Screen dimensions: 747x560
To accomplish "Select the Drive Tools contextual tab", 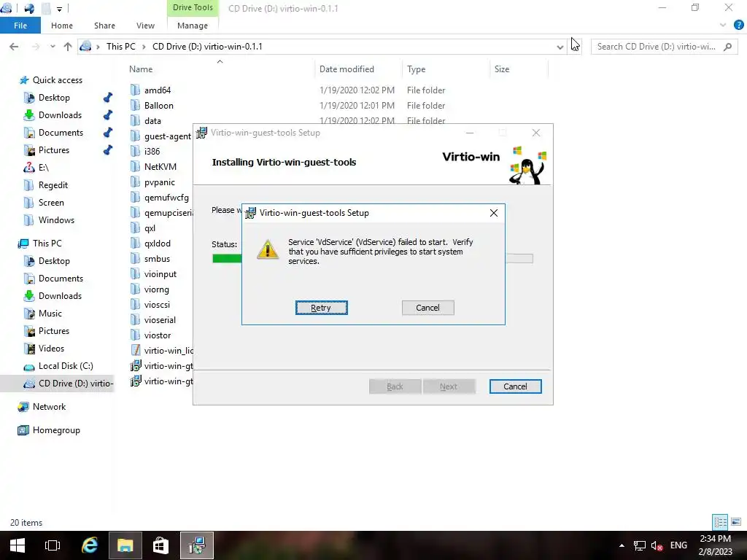I will coord(193,7).
